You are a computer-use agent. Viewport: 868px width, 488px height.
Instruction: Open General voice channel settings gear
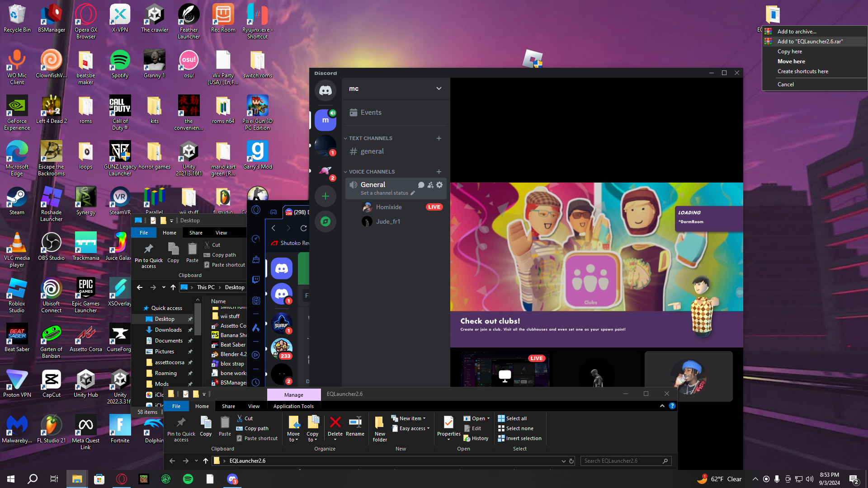439,185
